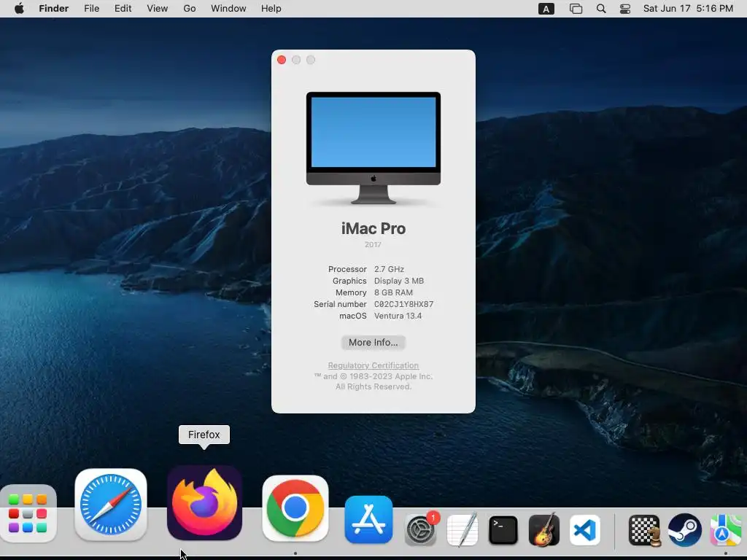Open the Regulatory Certification link
The height and width of the screenshot is (560, 747).
tap(373, 365)
